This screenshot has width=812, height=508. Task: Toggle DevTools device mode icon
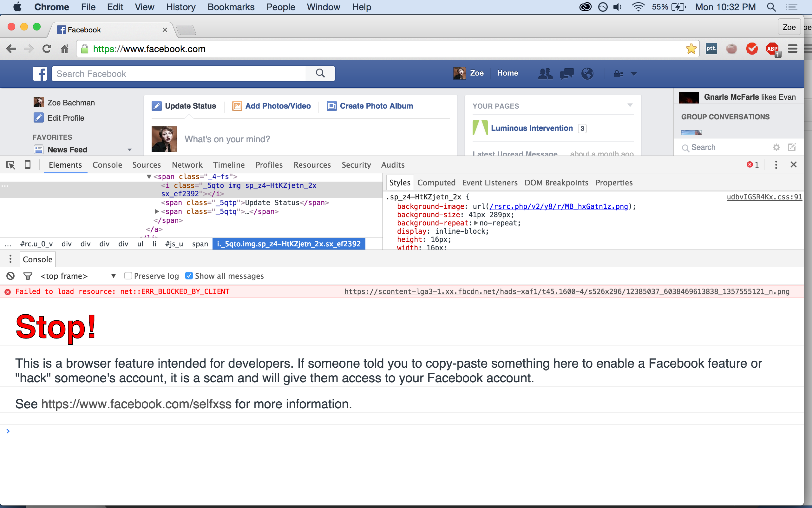[x=28, y=165]
